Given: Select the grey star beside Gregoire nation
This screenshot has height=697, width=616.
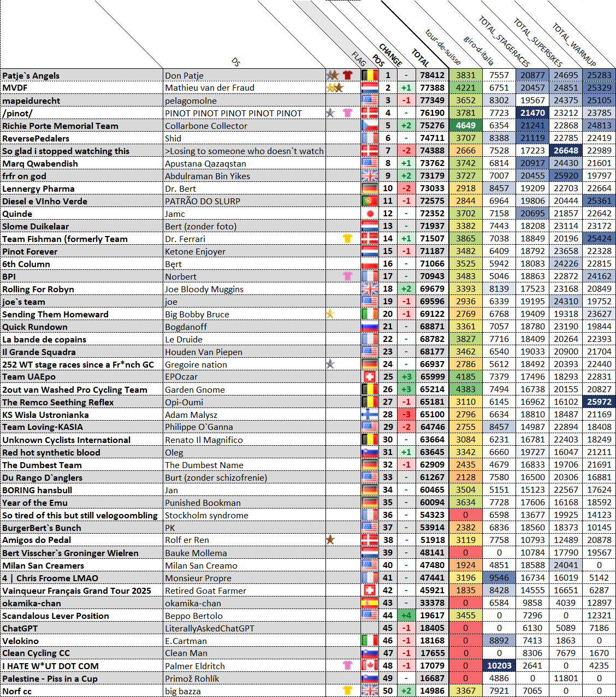Looking at the screenshot, I should click(330, 364).
